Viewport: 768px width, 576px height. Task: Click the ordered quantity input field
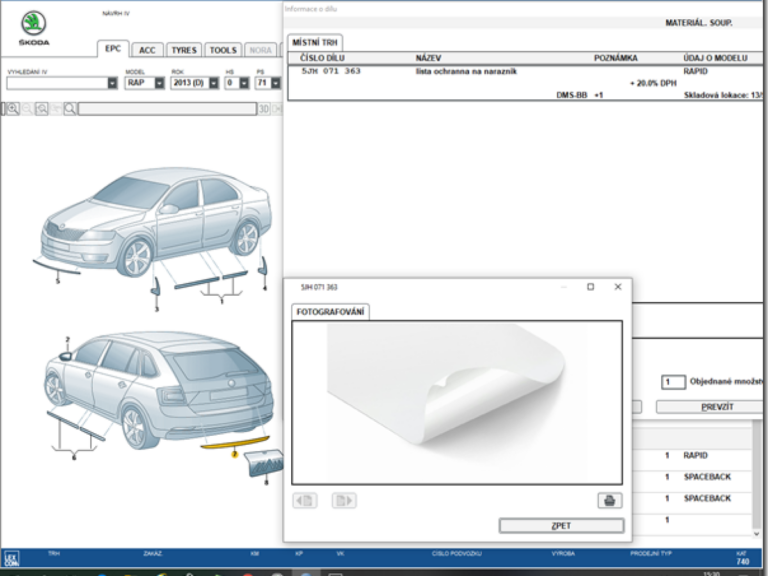pyautogui.click(x=672, y=382)
